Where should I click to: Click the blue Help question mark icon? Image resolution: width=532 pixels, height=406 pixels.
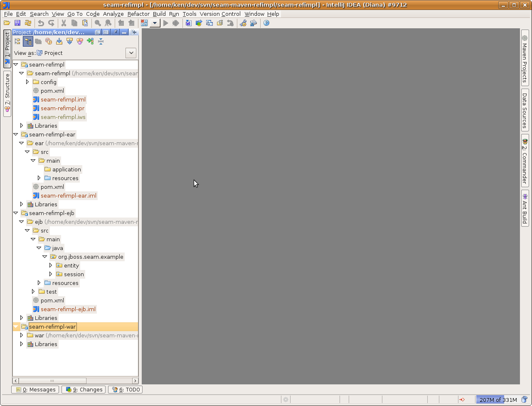tap(266, 23)
